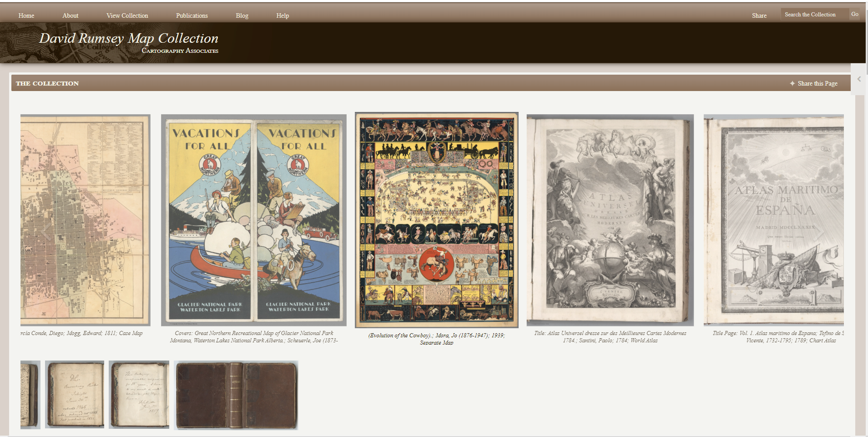Viewport: 868px width, 437px height.
Task: Open the Help menu item
Action: click(283, 15)
